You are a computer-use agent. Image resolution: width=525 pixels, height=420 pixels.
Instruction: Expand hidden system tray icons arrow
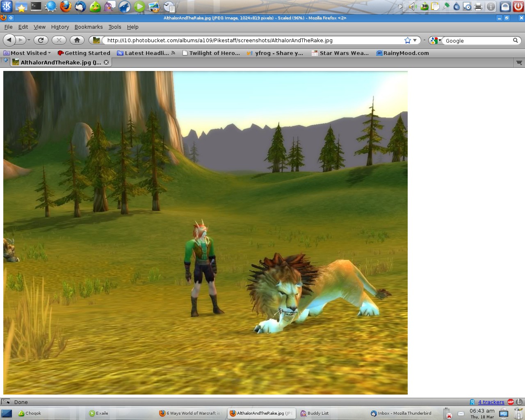(401, 6)
